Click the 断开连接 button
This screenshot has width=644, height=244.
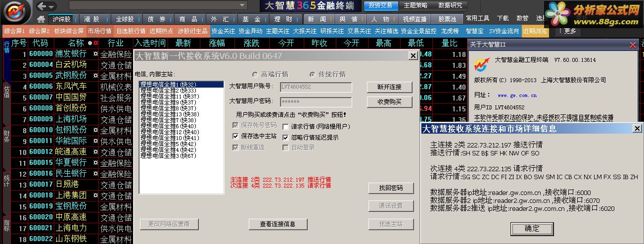click(x=389, y=87)
